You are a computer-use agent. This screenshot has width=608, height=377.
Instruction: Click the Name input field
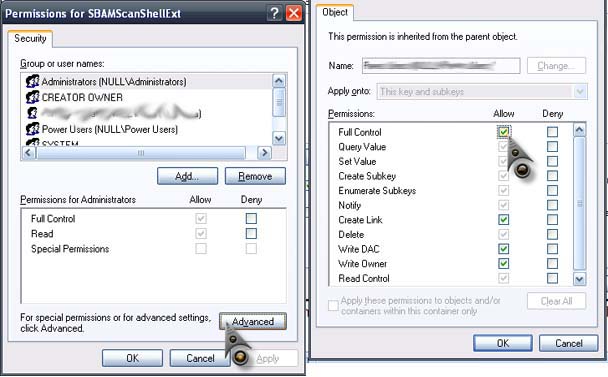(x=441, y=66)
